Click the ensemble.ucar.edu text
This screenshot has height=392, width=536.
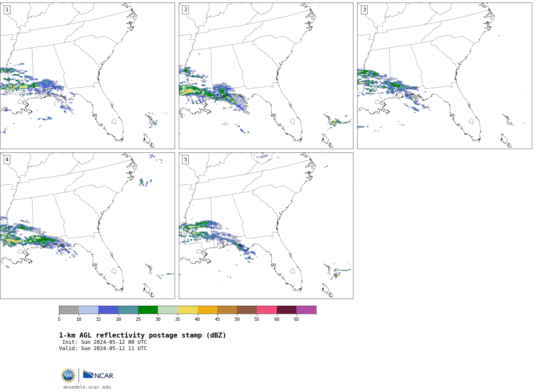coord(87,387)
